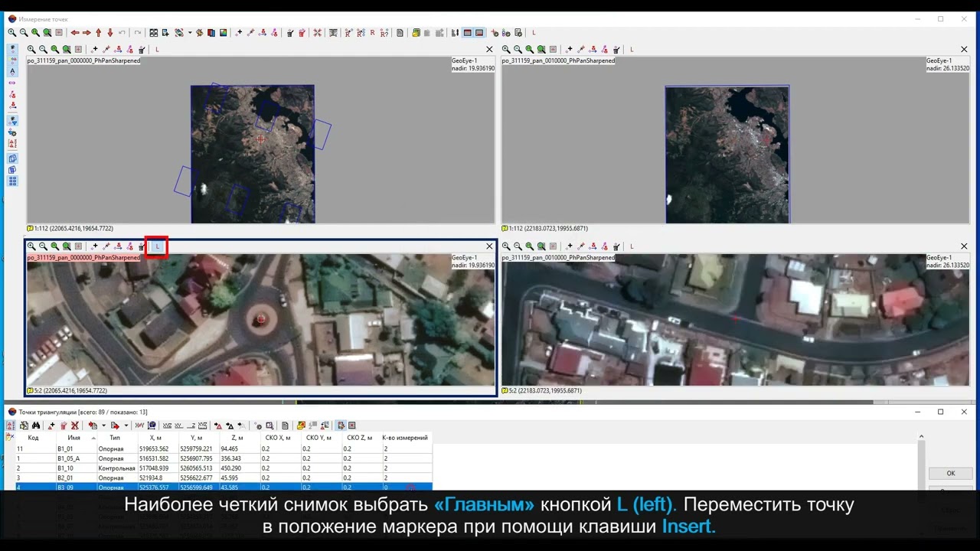
Task: Toggle the L (left) button in bottom-left pane
Action: (157, 246)
